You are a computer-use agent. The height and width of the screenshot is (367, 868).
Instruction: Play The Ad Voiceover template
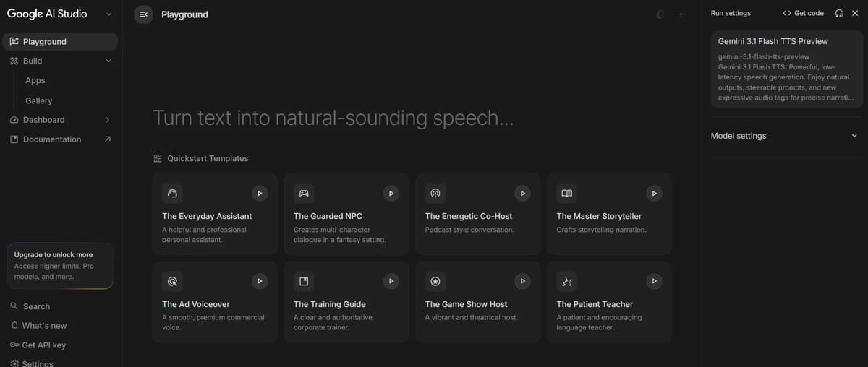click(x=260, y=281)
